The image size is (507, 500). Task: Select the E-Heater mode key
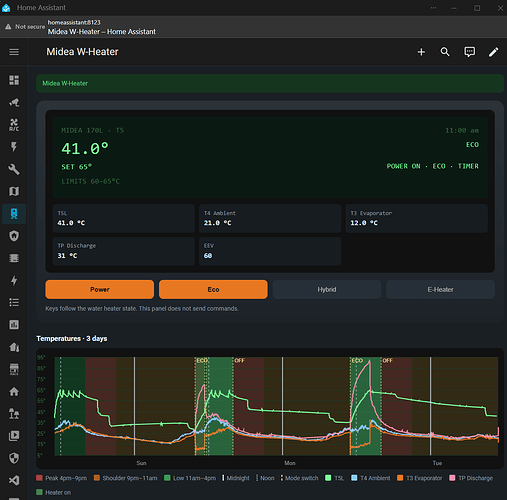click(x=440, y=289)
